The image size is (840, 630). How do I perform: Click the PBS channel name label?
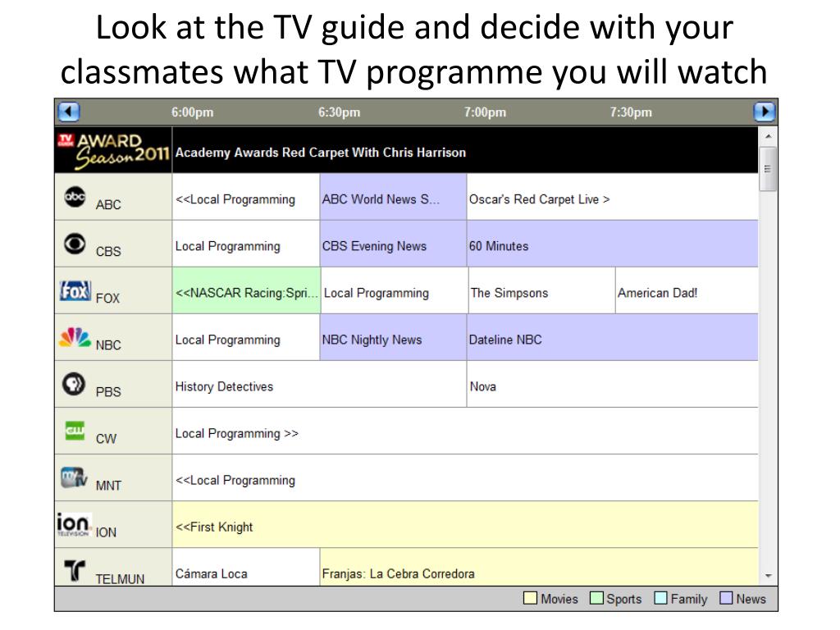coord(108,391)
